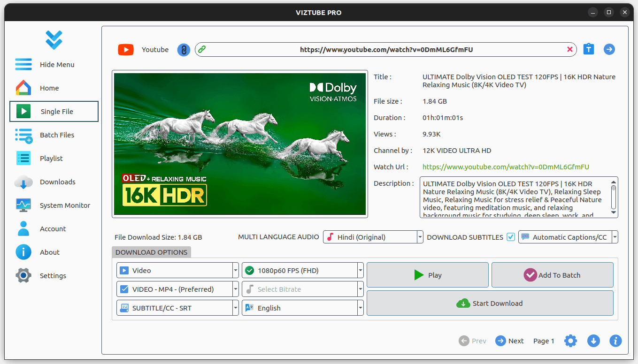Click the YouTube URL input field

[386, 49]
